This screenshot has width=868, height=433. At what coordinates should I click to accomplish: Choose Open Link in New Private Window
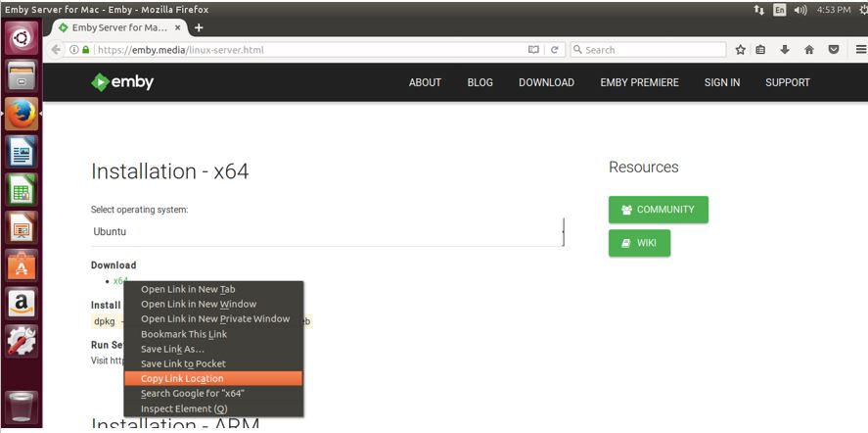coord(213,319)
